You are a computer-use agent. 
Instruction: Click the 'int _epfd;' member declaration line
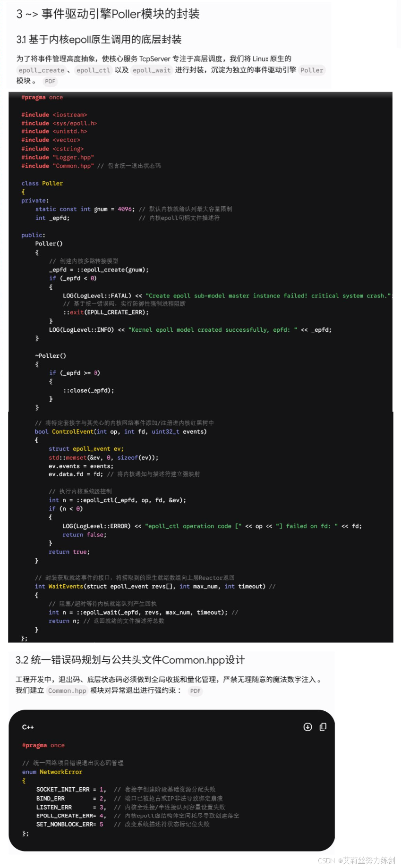(x=52, y=218)
